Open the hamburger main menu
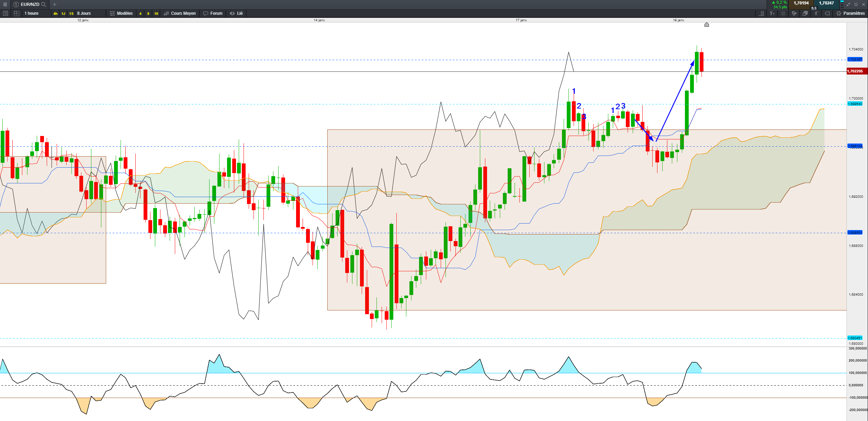Screen dimensions: 868x421 click(5, 4)
